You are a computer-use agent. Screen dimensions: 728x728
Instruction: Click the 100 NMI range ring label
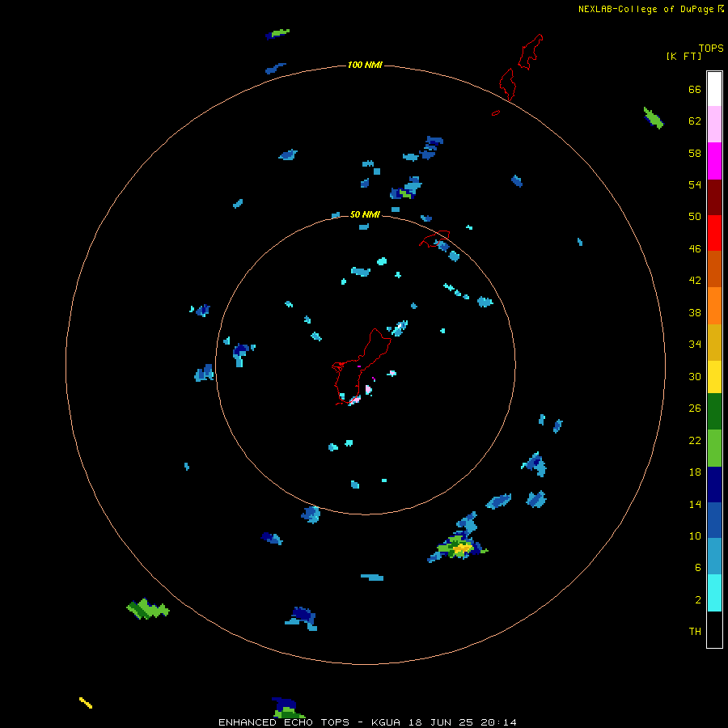pyautogui.click(x=365, y=65)
